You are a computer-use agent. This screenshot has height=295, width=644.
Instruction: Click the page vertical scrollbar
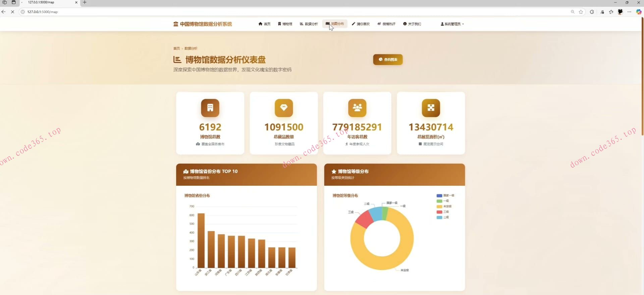point(642,76)
